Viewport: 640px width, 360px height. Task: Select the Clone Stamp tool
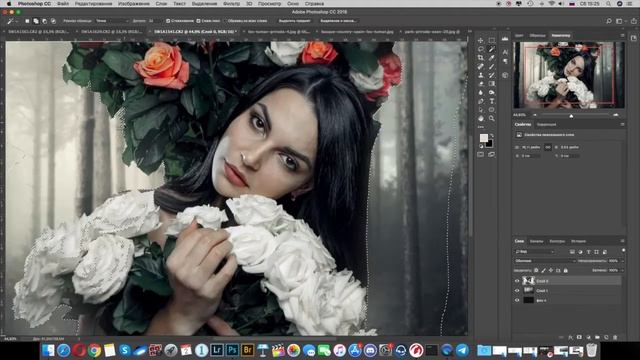(480, 75)
